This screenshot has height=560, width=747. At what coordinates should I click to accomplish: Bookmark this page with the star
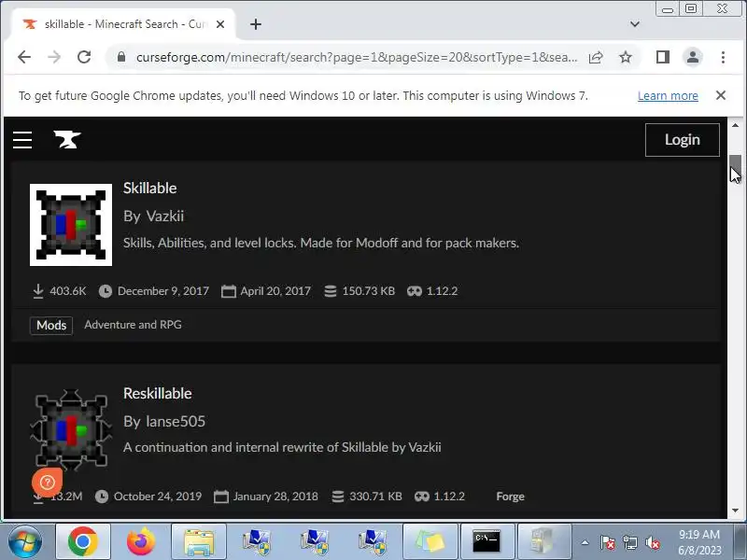tap(626, 58)
